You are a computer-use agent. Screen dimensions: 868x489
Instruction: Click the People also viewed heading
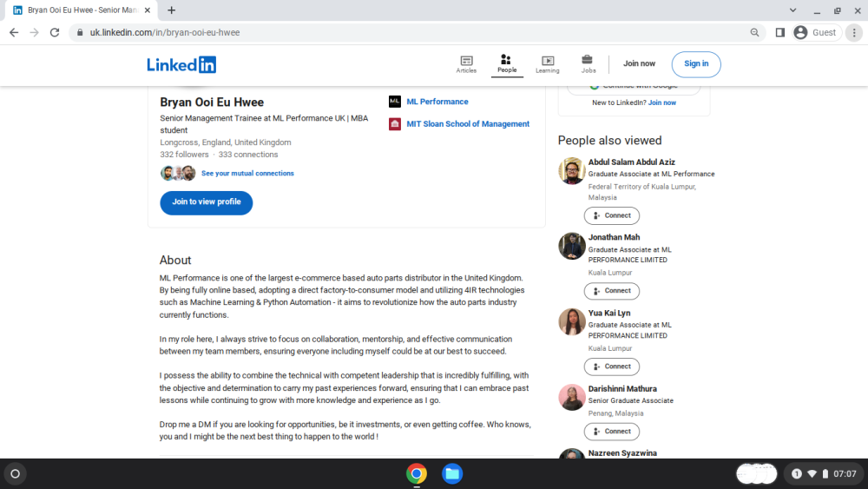point(609,141)
